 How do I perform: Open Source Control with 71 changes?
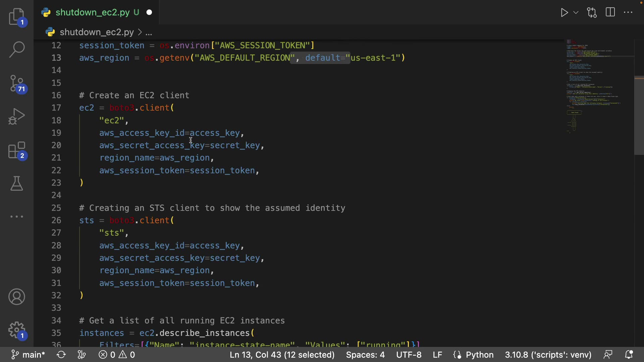click(x=16, y=83)
